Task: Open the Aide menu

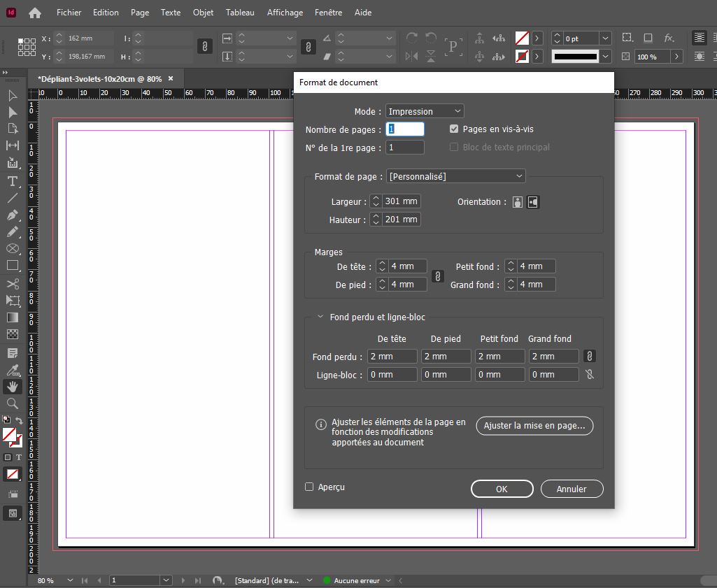Action: (363, 13)
